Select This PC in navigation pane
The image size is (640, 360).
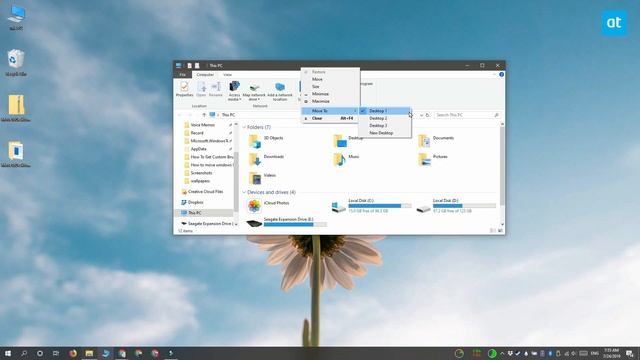click(x=204, y=213)
